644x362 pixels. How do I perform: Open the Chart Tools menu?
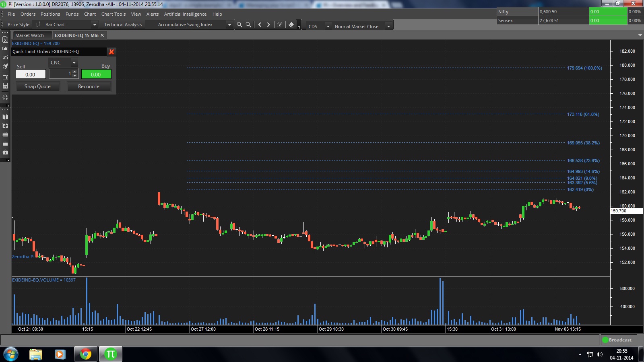[x=114, y=14]
